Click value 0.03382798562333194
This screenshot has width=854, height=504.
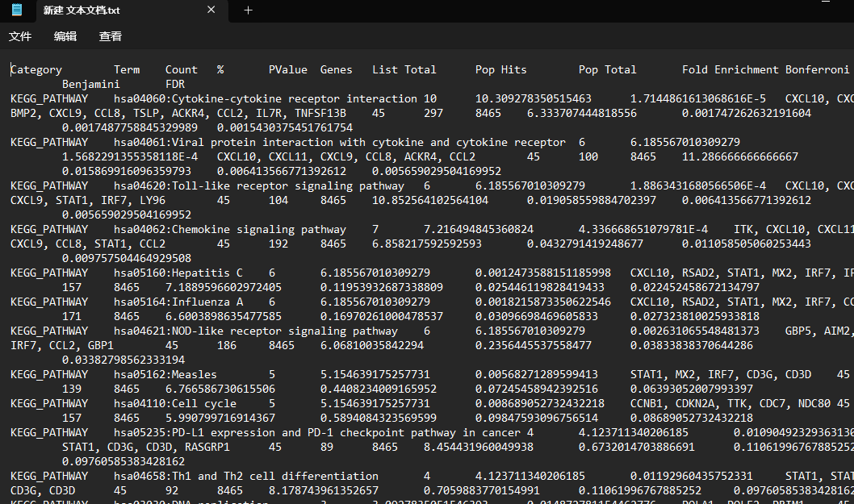click(x=123, y=360)
